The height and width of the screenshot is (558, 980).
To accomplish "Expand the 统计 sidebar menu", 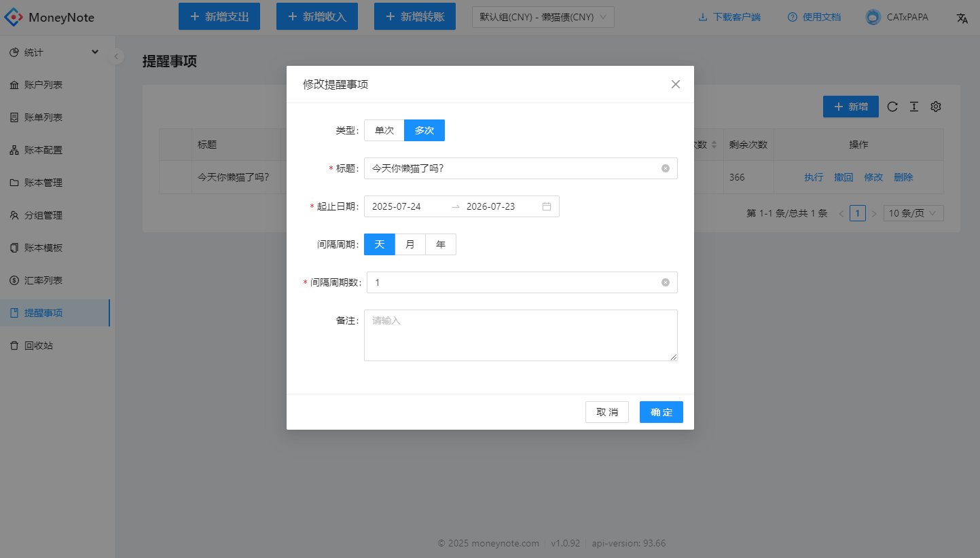I will (x=54, y=52).
